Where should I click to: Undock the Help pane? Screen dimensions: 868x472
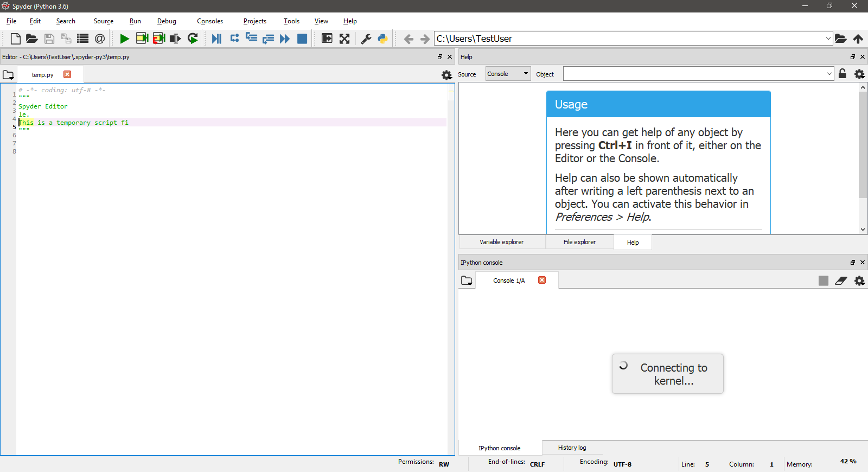coord(853,56)
